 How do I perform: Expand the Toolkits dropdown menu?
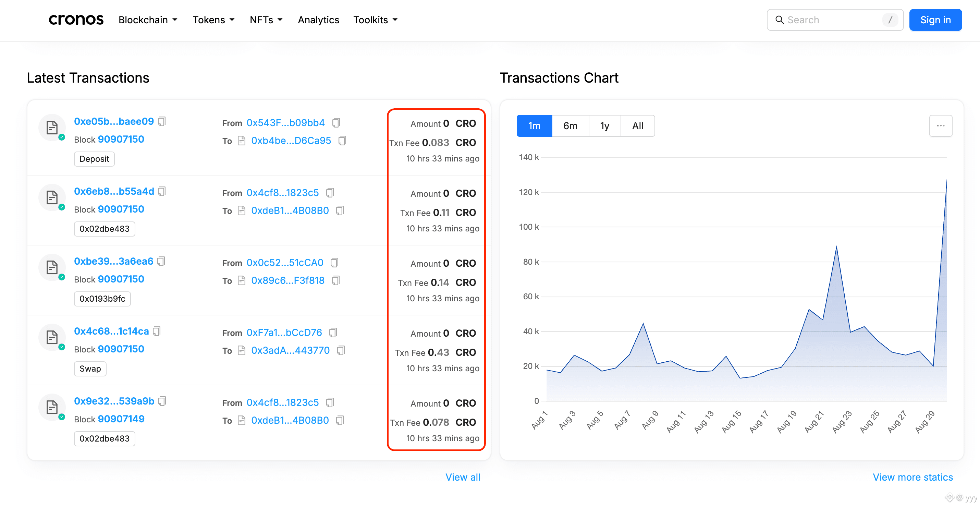[375, 20]
